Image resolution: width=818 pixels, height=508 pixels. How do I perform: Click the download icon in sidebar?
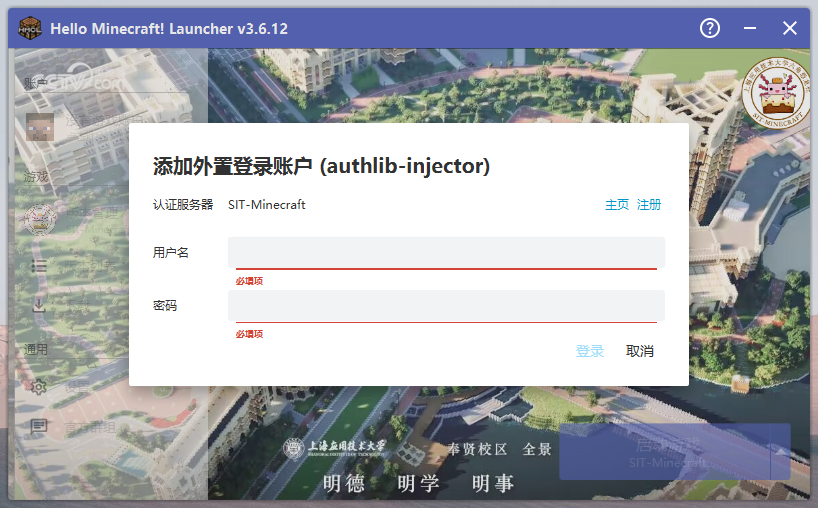[x=39, y=306]
